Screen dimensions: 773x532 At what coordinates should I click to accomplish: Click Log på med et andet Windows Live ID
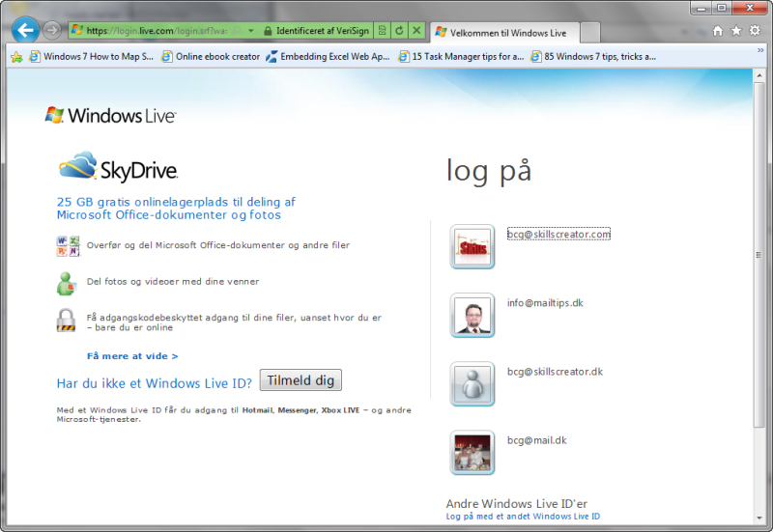pyautogui.click(x=523, y=517)
